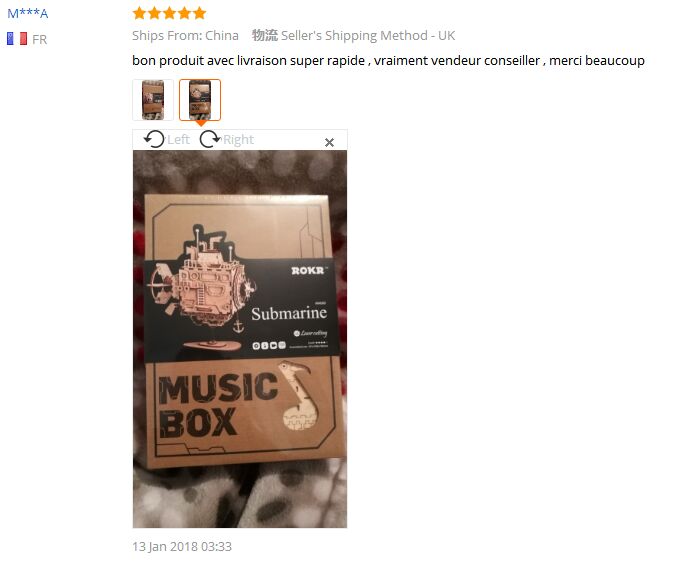Close the enlarged photo viewer
The image size is (679, 563).
click(329, 142)
